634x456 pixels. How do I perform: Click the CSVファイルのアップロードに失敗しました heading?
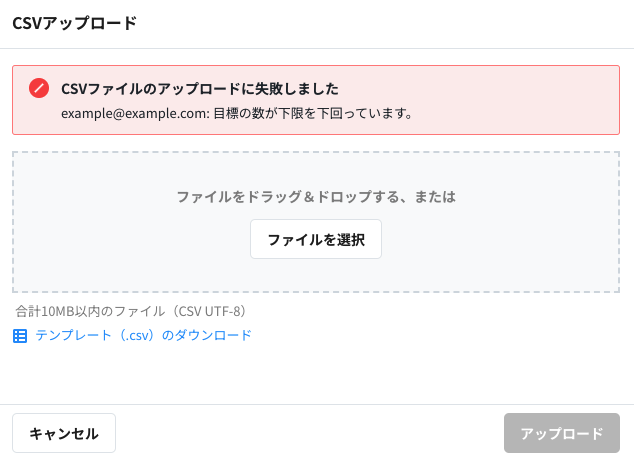[x=199, y=89]
